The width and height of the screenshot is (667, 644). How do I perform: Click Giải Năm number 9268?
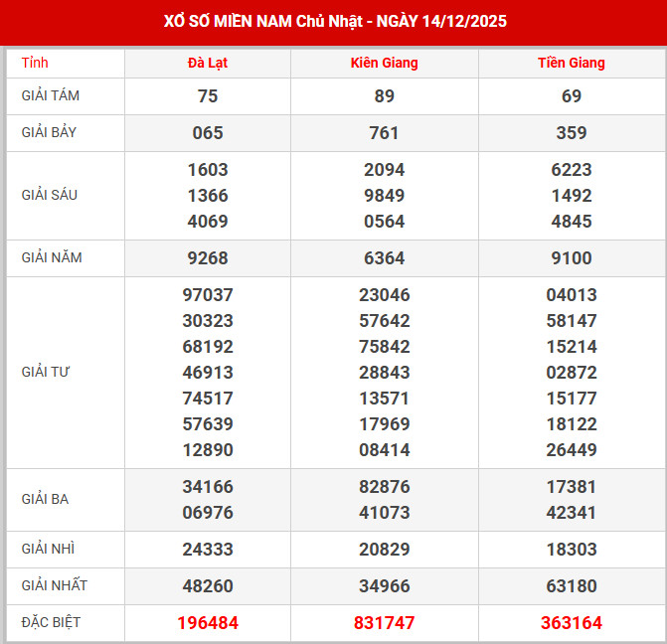[x=208, y=258]
